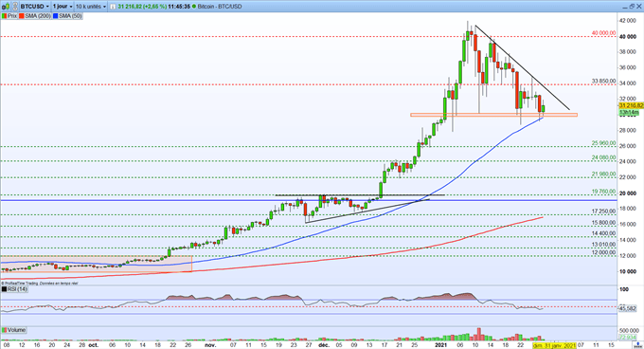Click the restore window icon in the title bar
Screen dimensions: 644x349
tap(632, 7)
